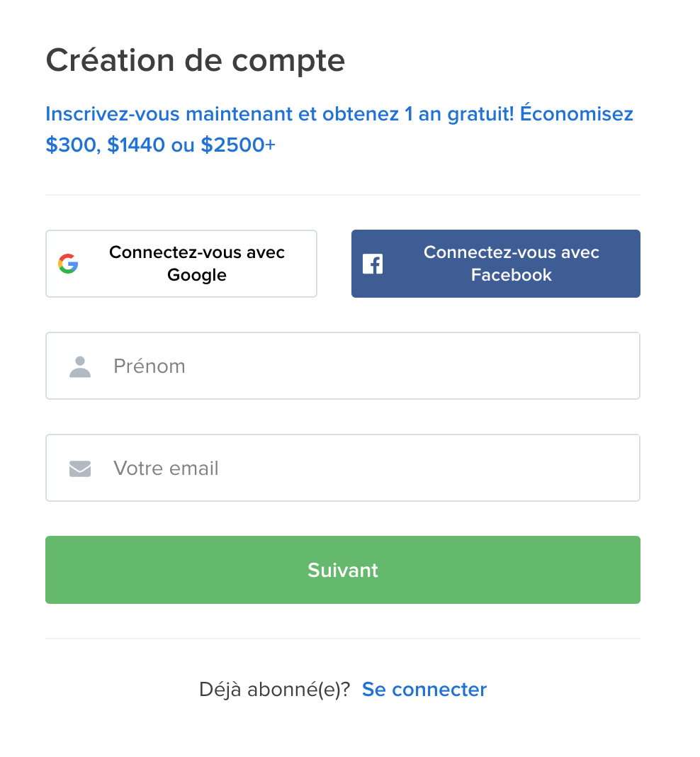Screen dimensions: 700x757
Task: Click the envelope icon in the email field
Action: [80, 469]
